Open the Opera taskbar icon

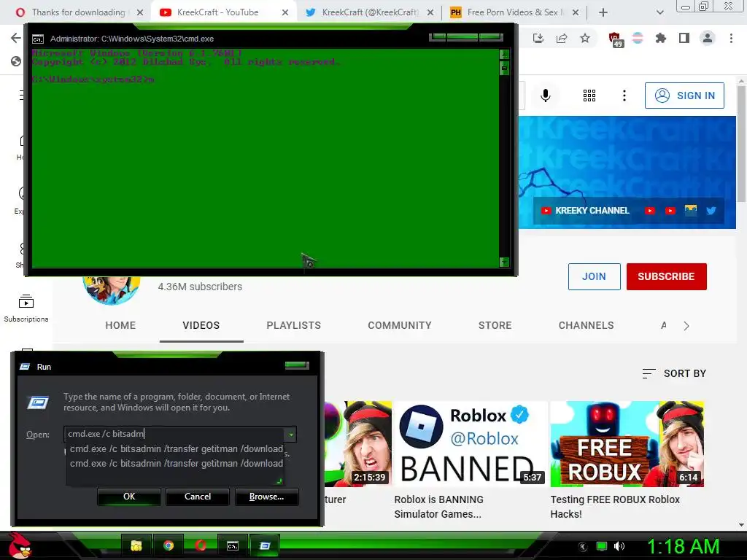pos(201,545)
